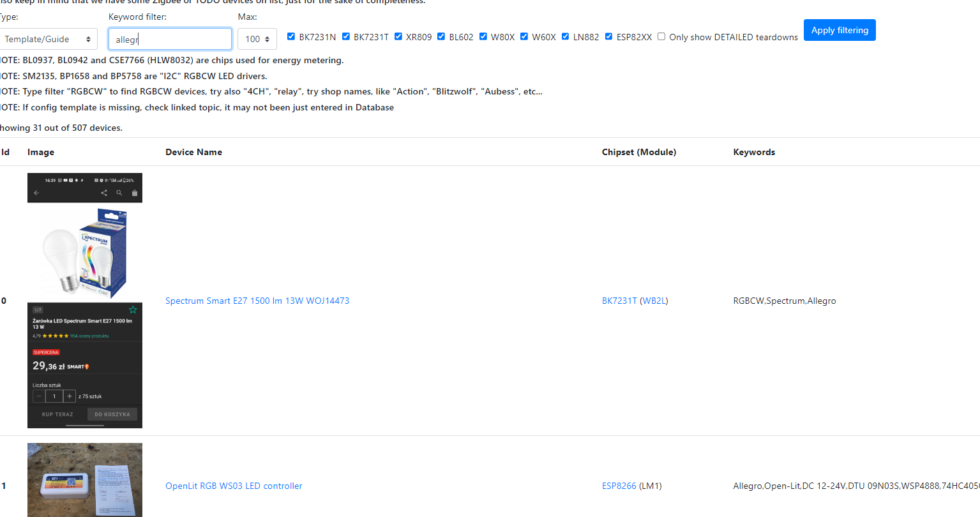Viewport: 980px width, 517px height.
Task: Click the note about energy metering chips
Action: [x=172, y=60]
